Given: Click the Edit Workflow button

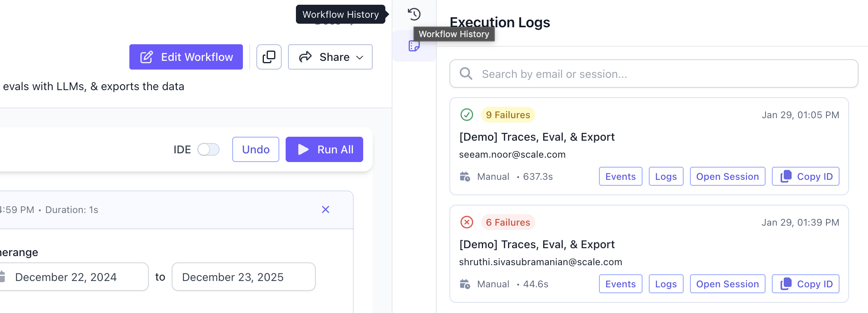Looking at the screenshot, I should click(186, 57).
